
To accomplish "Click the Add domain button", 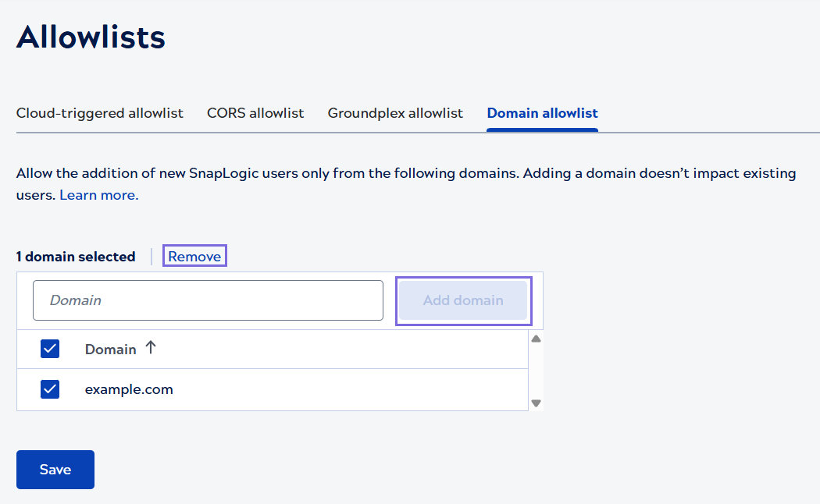I will tap(463, 300).
